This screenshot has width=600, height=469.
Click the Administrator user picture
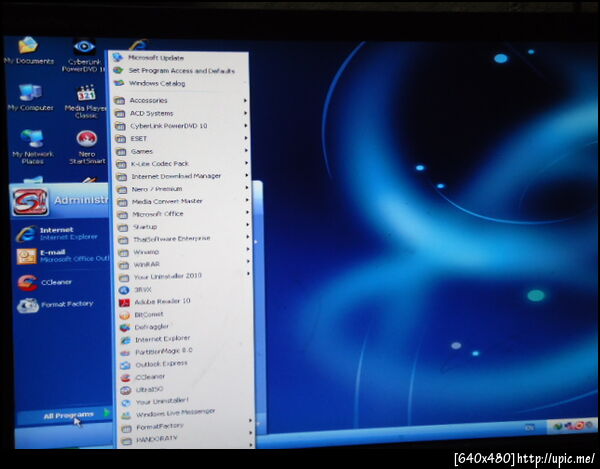[x=30, y=201]
